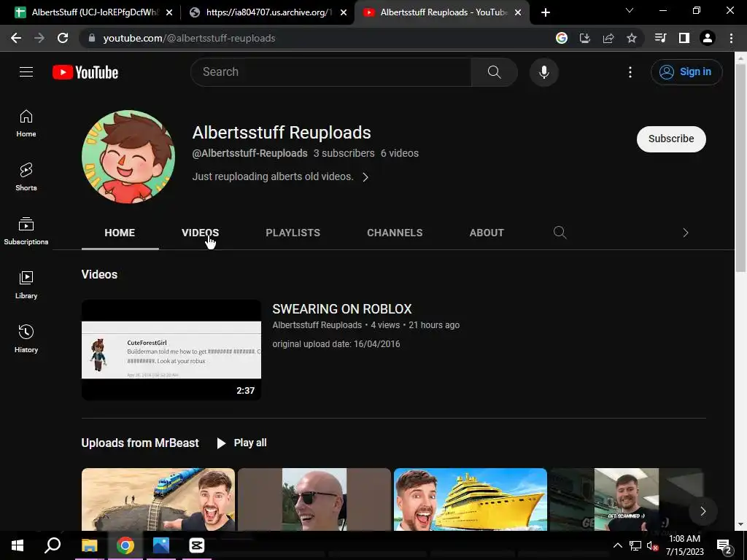Screen dimensions: 747x560
Task: Open the MrBeast train video thumbnail
Action: click(x=158, y=499)
